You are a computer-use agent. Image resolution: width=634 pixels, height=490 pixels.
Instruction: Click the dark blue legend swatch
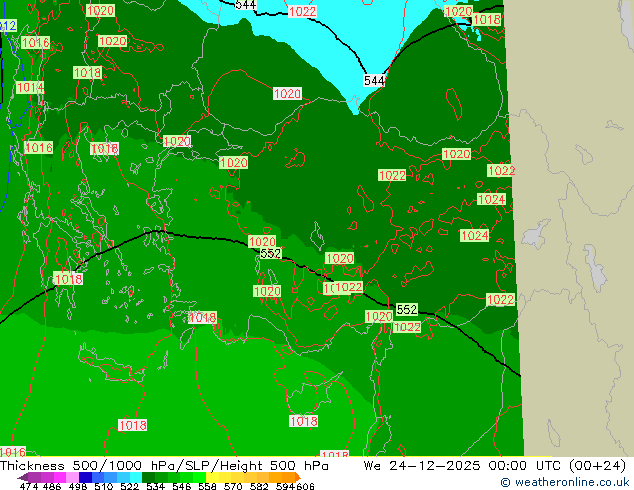[85, 477]
